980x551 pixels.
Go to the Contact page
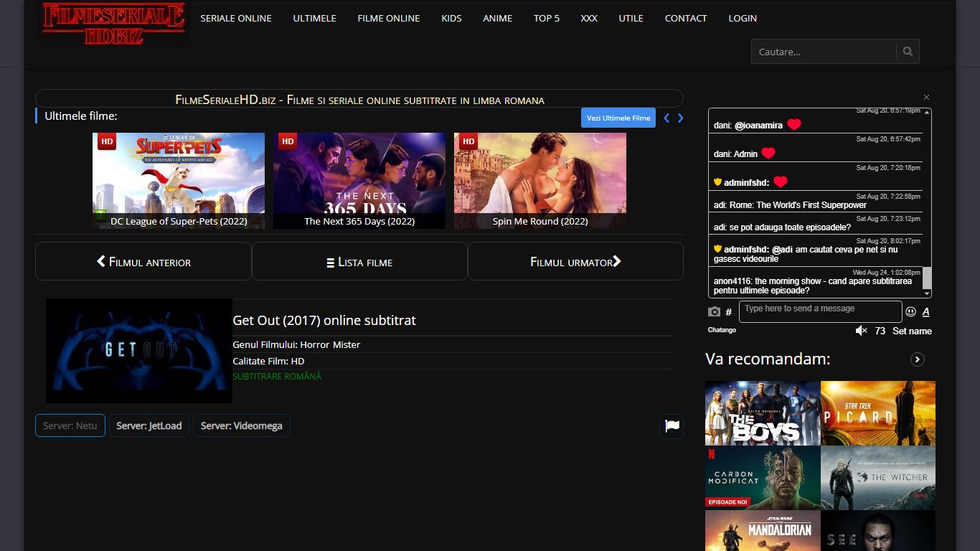pyautogui.click(x=686, y=18)
